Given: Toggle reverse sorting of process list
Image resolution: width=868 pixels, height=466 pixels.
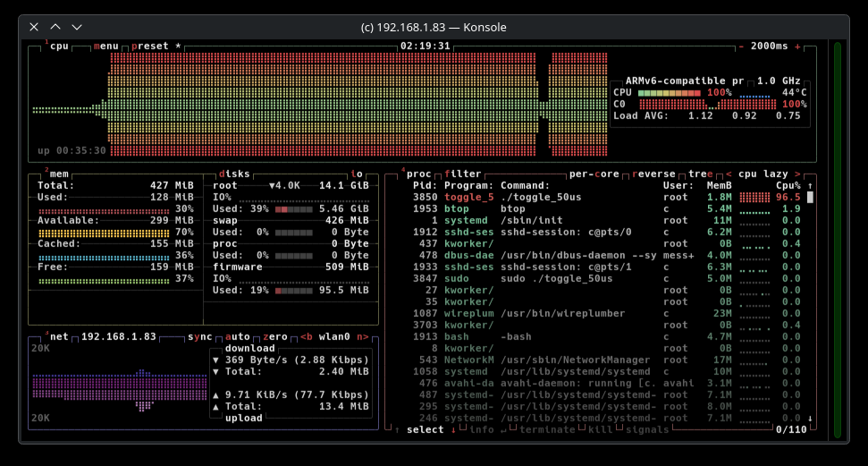Looking at the screenshot, I should (x=656, y=174).
